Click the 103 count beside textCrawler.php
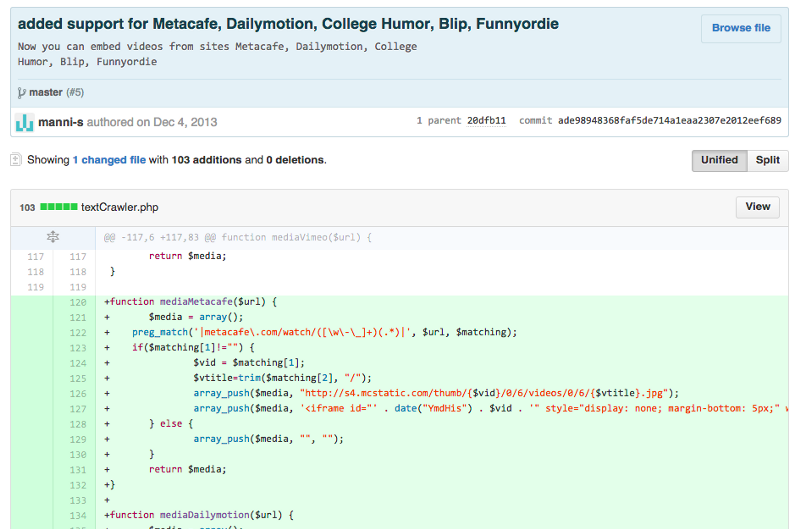Image resolution: width=800 pixels, height=529 pixels. click(27, 208)
